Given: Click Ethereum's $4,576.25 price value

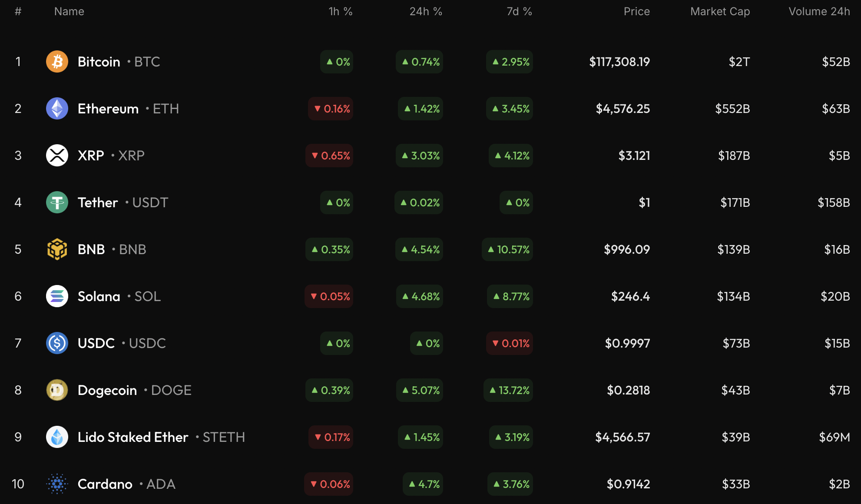Looking at the screenshot, I should coord(623,109).
